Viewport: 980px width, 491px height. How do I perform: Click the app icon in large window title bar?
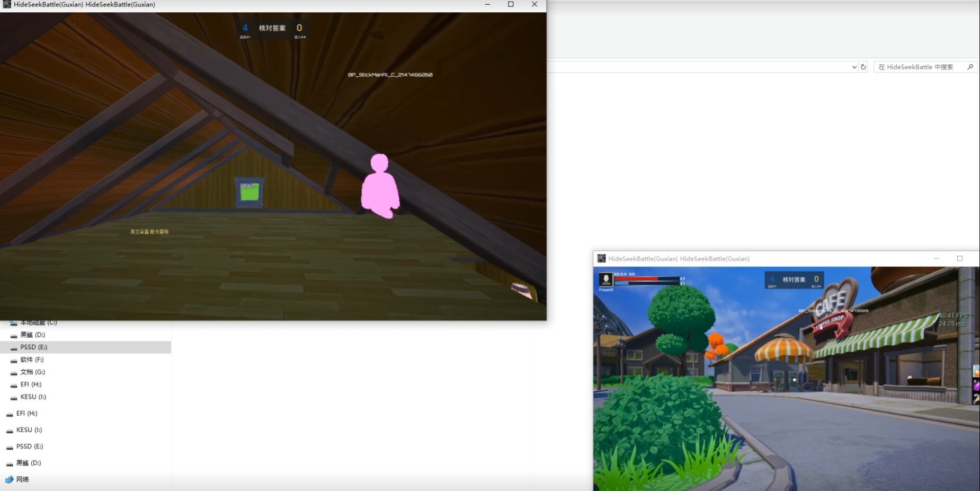tap(7, 4)
